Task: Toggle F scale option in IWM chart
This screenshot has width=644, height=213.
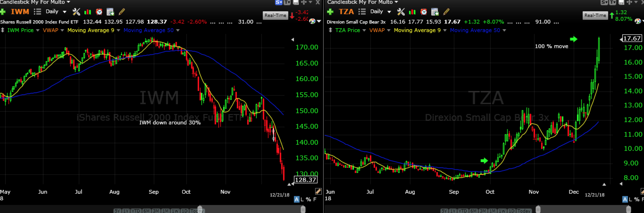Action: pos(315,199)
